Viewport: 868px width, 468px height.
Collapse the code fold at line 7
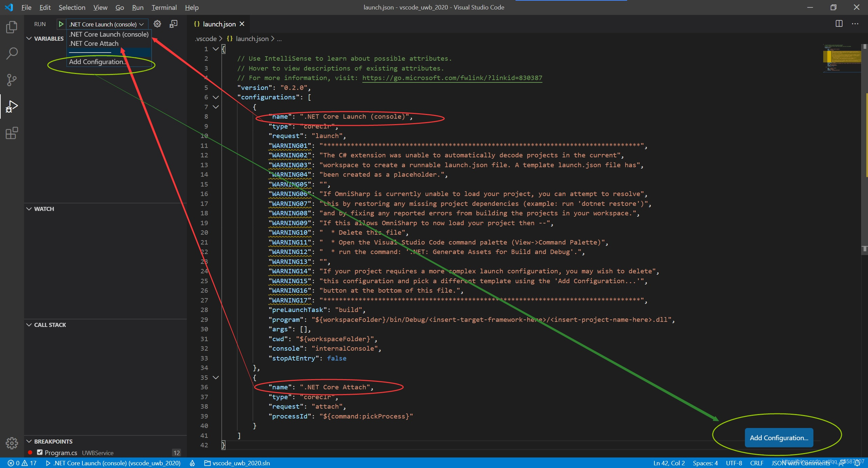pos(216,107)
